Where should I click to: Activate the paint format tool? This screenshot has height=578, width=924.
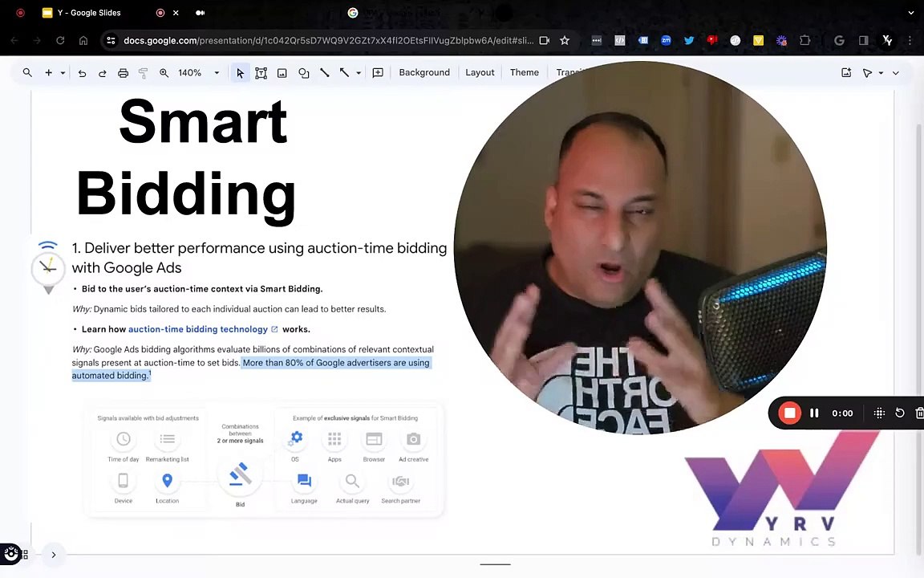click(143, 72)
